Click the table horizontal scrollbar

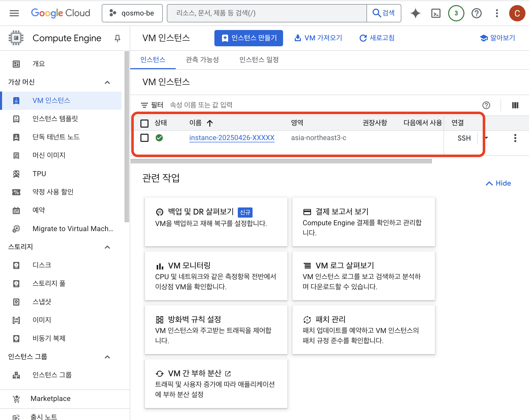(281, 161)
